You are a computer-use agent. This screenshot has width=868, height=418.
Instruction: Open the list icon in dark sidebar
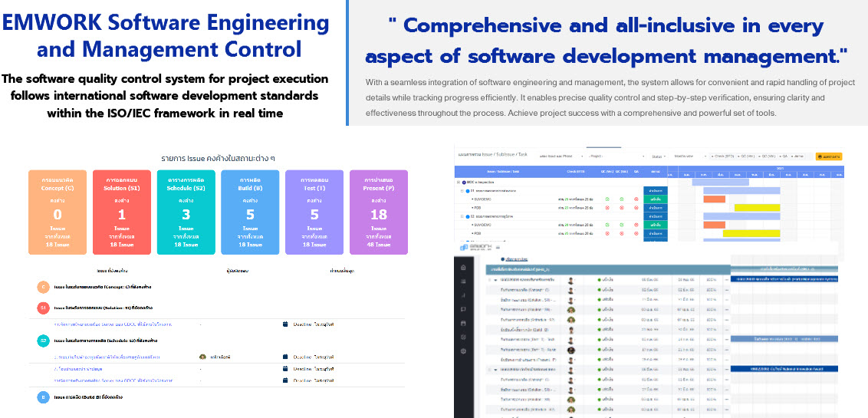tap(463, 281)
